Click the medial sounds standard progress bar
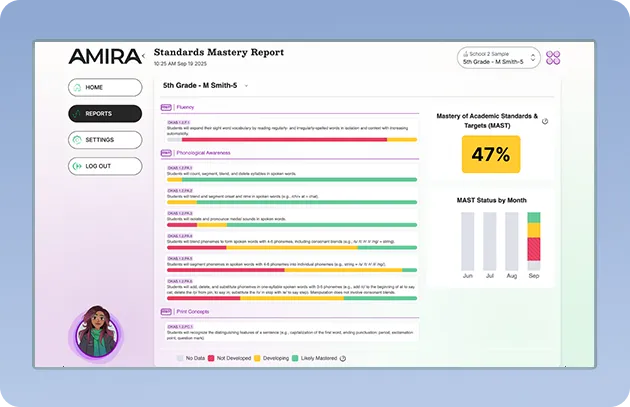The image size is (630, 407). [292, 225]
